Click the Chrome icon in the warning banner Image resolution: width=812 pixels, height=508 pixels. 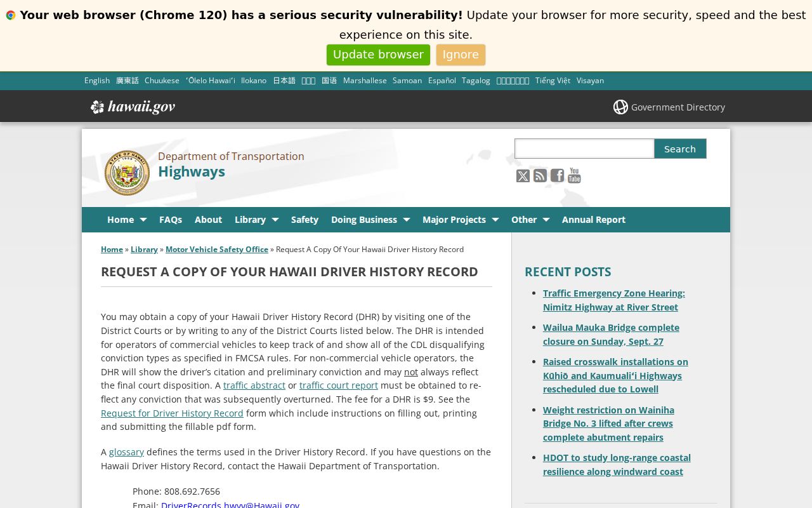click(11, 15)
